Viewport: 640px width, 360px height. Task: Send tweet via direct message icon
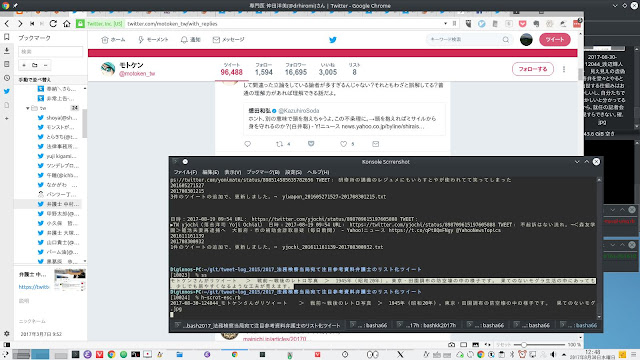tap(376, 144)
